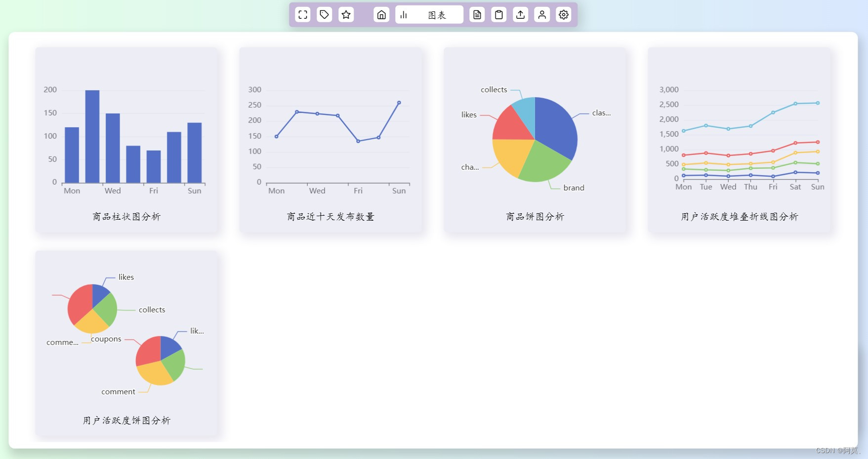Click the 'likes' label in 商品饼图分析
This screenshot has width=868, height=459.
tap(469, 115)
